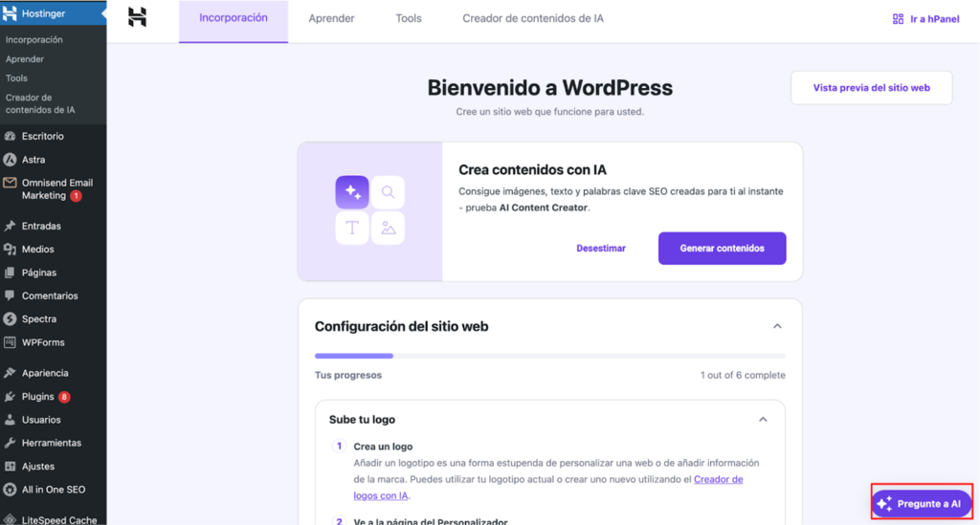Click the search magnifier tile in the card
The image size is (980, 525).
(x=389, y=191)
